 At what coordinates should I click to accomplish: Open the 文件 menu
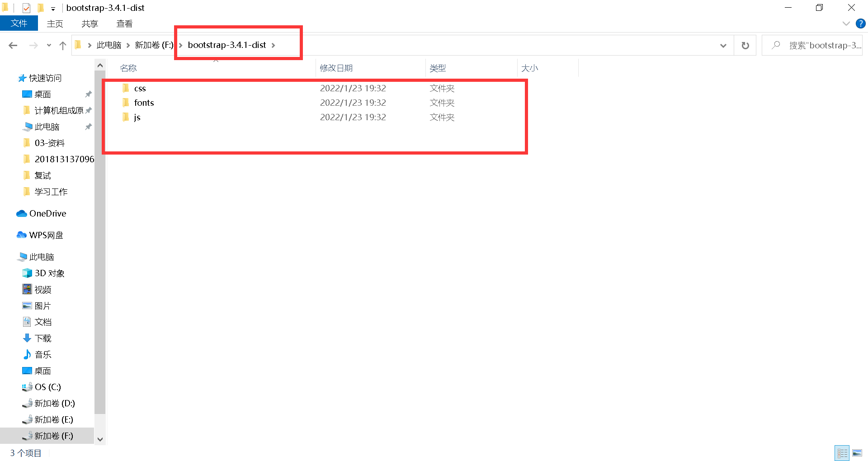(19, 24)
